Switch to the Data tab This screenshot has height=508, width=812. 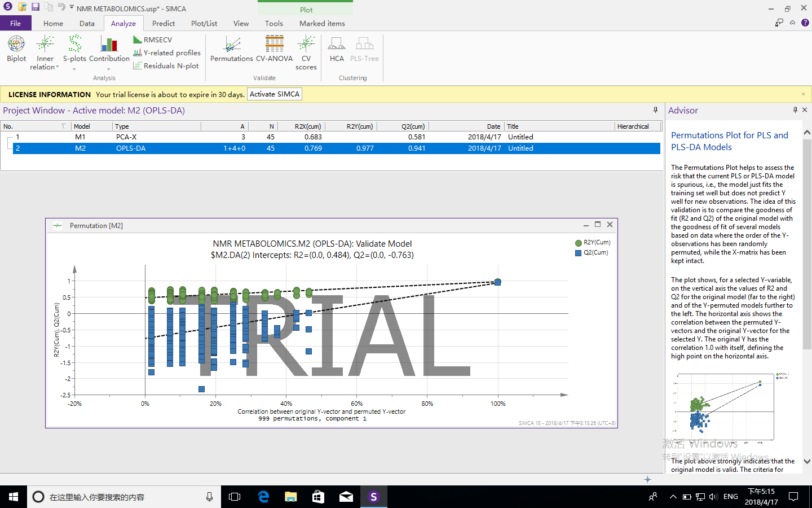[x=87, y=23]
